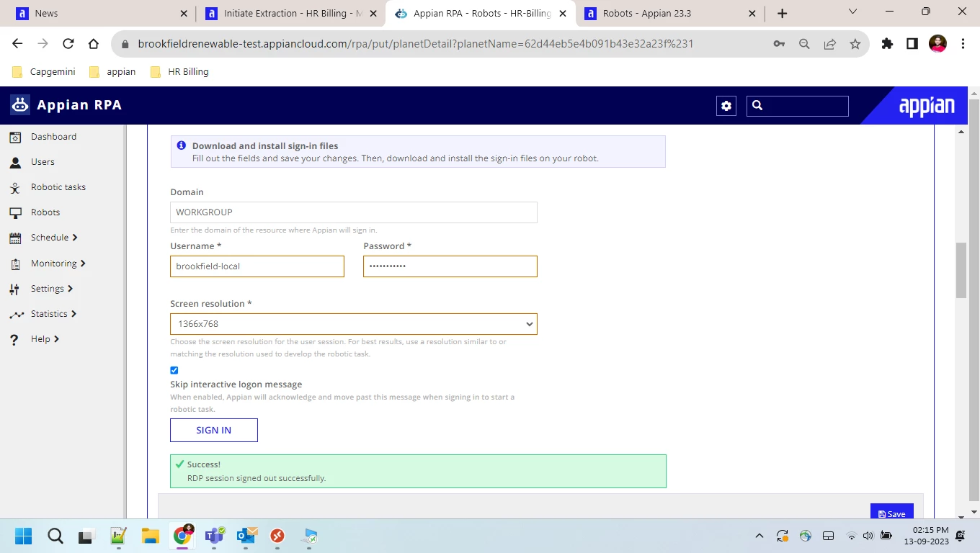The height and width of the screenshot is (553, 980).
Task: Open Windows taskbar search
Action: click(55, 536)
